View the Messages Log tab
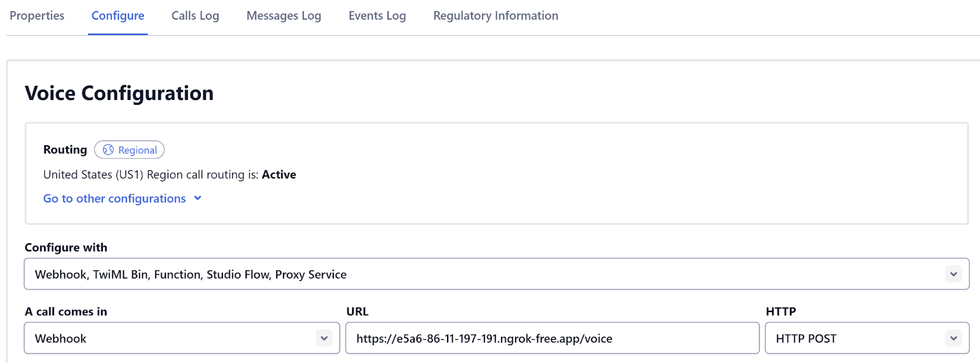Viewport: 980px width, 363px height. pos(284,16)
